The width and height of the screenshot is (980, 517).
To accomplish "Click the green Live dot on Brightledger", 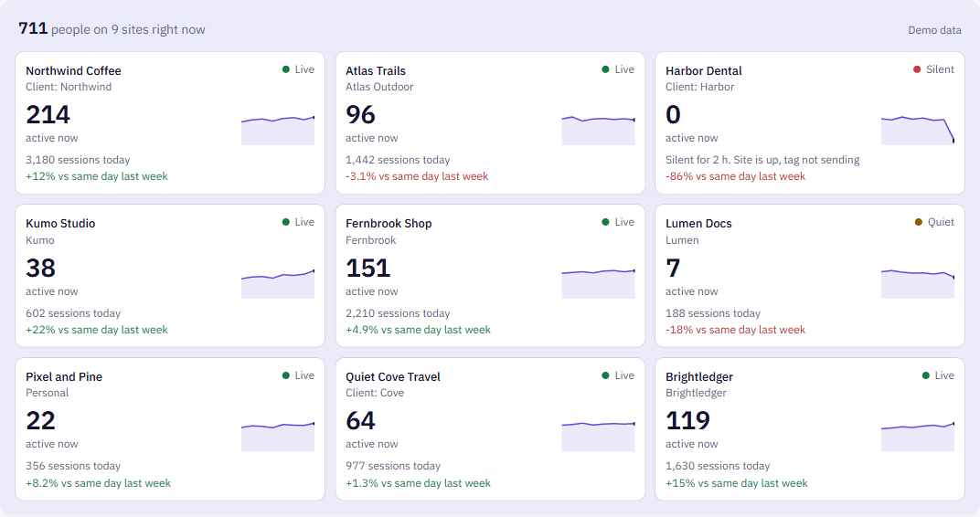I will tap(926, 375).
